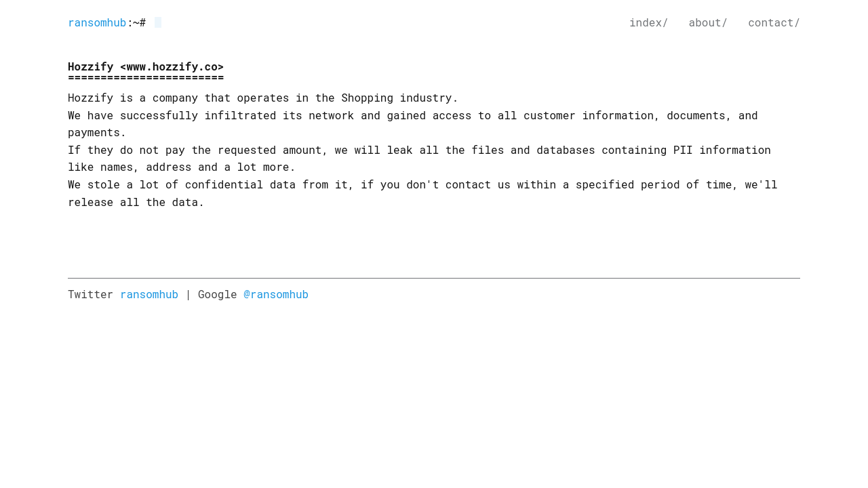Viewport: 868px width, 488px height.
Task: Click the word Shopping in the description
Action: click(367, 98)
